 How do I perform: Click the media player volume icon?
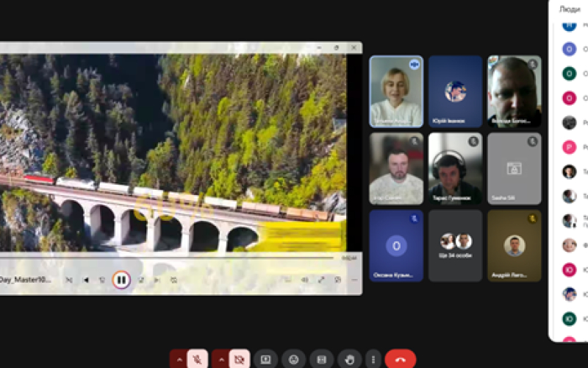(305, 280)
